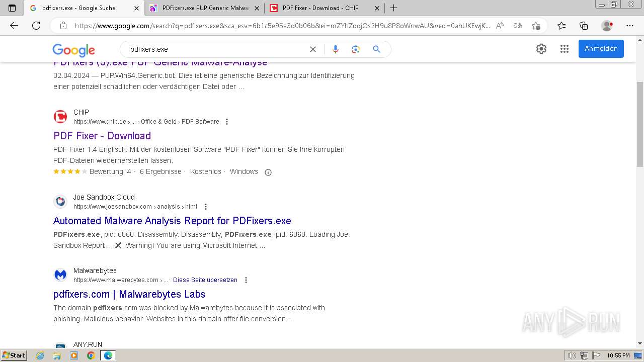
Task: Open the network icon in system tray
Action: [x=584, y=355]
